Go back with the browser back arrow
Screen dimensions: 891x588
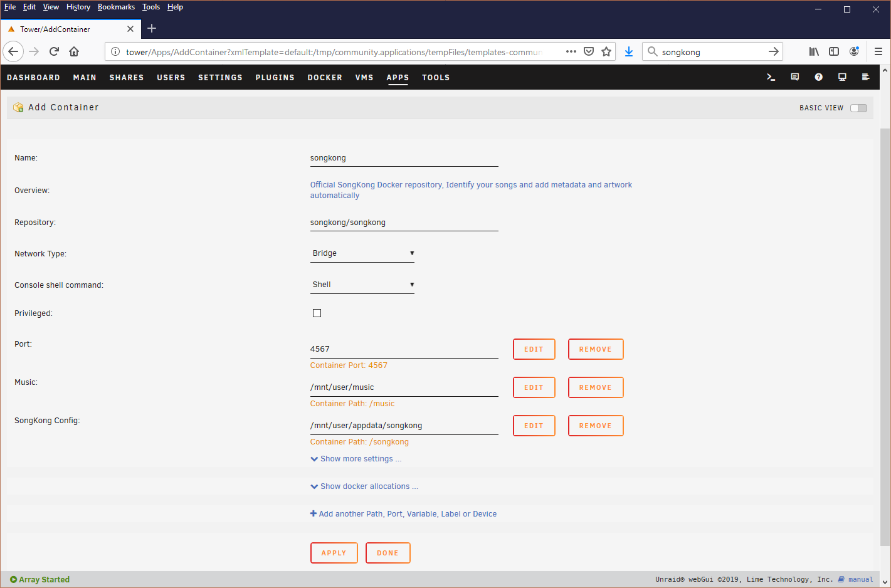13,51
